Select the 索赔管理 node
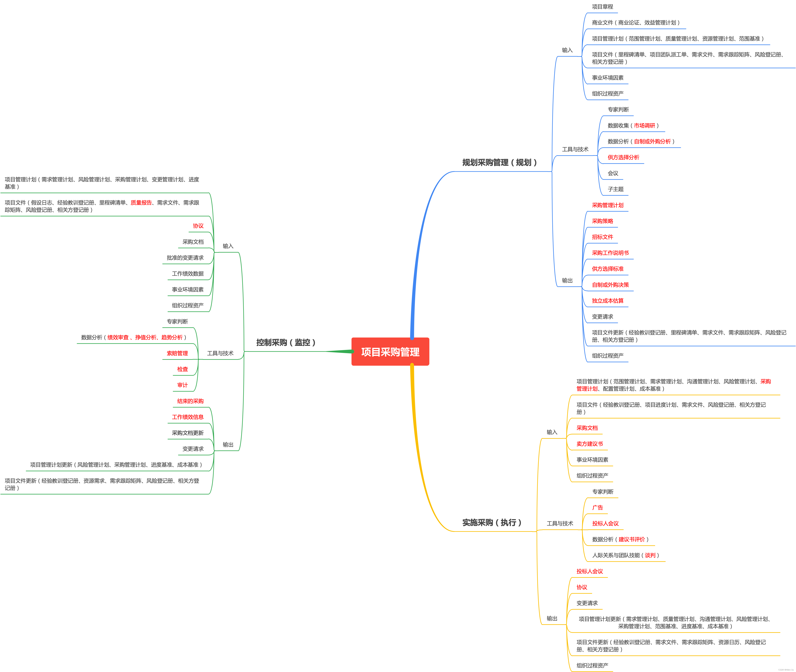Image resolution: width=796 pixels, height=672 pixels. [x=177, y=353]
